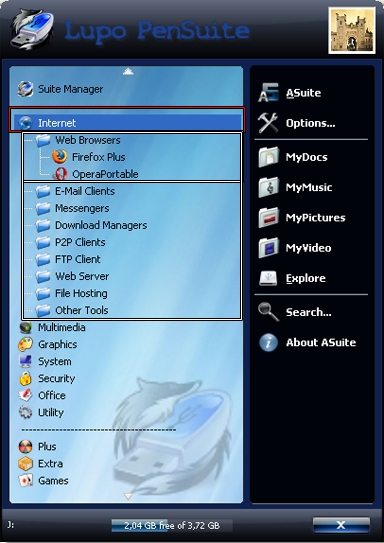The image size is (384, 543).
Task: Expand the FTP Client label
Action: [78, 259]
